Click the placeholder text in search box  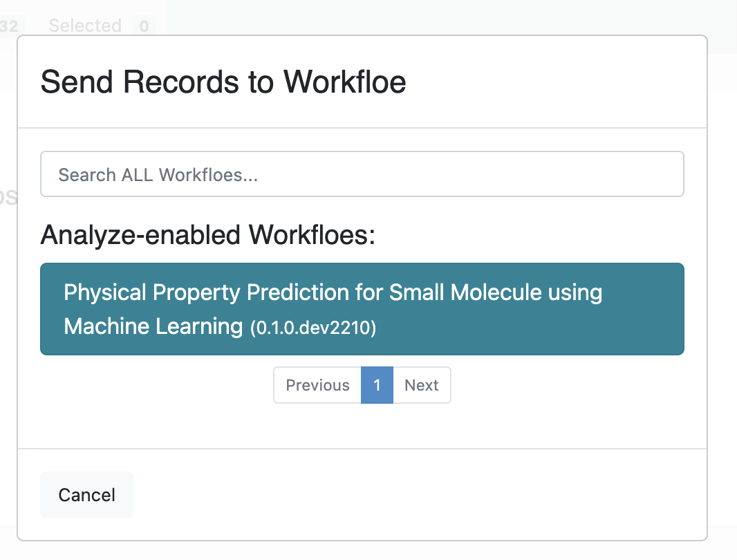pos(158,175)
